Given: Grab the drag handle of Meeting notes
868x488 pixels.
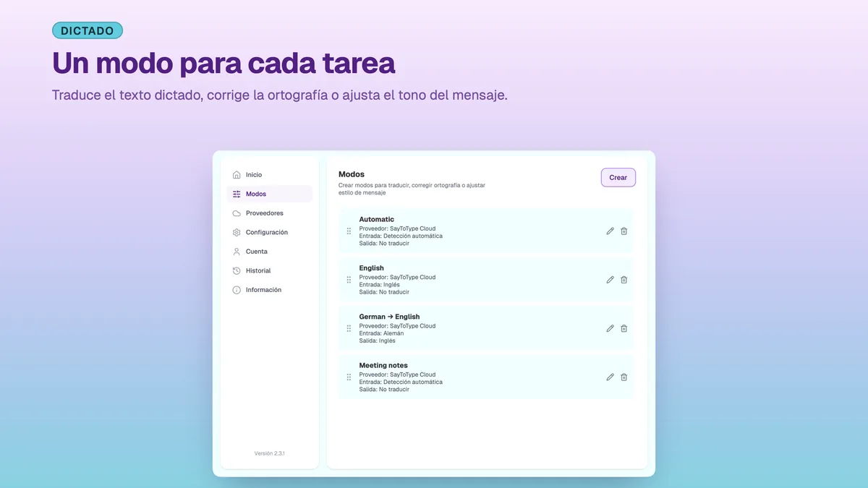Looking at the screenshot, I should (349, 377).
